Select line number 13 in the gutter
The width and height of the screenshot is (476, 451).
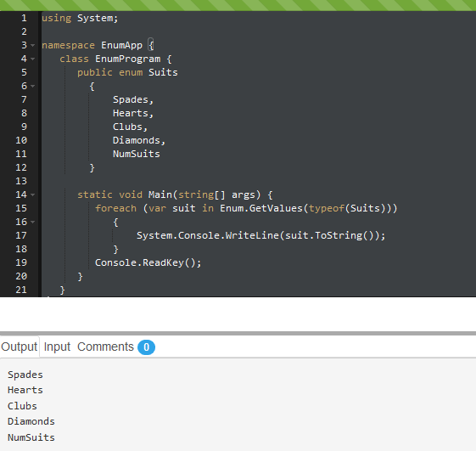21,181
